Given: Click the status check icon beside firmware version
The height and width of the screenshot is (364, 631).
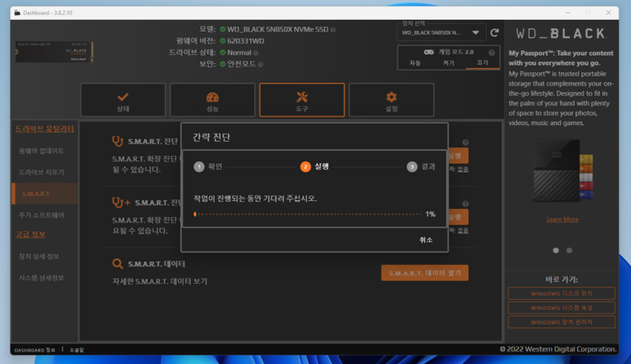Looking at the screenshot, I should pyautogui.click(x=222, y=41).
